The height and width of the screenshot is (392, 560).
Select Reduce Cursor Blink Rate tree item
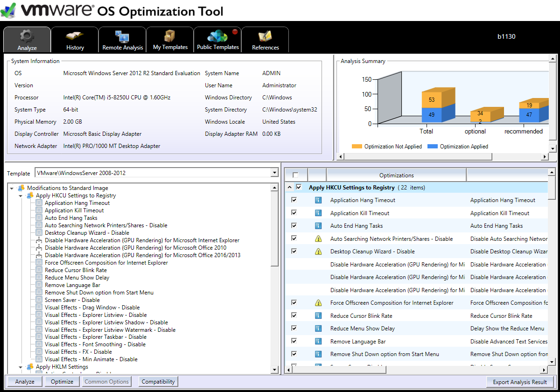[x=76, y=270]
